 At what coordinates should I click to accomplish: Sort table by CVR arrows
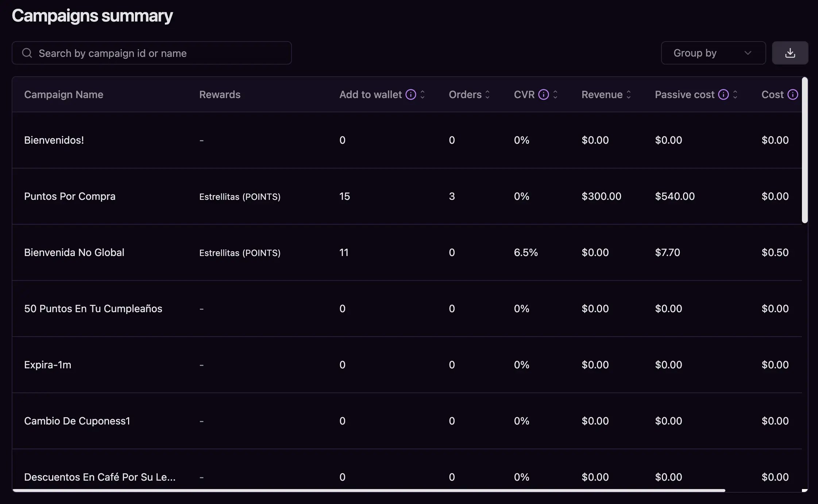coord(555,94)
